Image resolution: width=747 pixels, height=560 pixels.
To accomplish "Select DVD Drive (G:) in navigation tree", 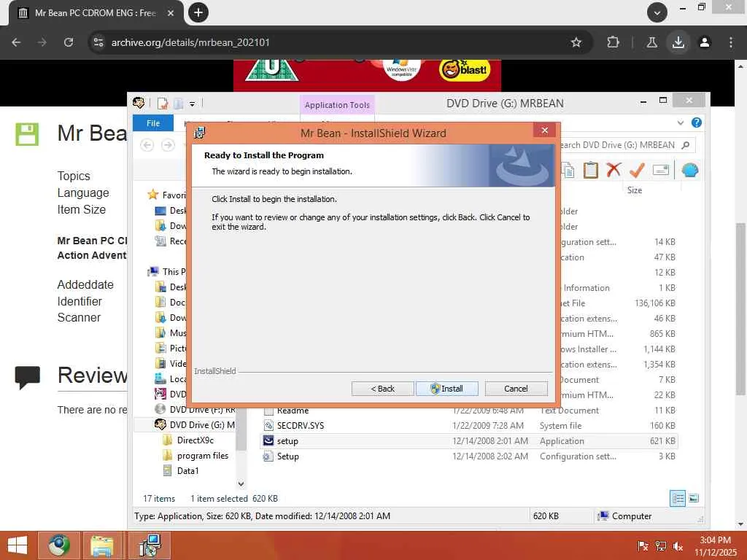I will pos(194,424).
